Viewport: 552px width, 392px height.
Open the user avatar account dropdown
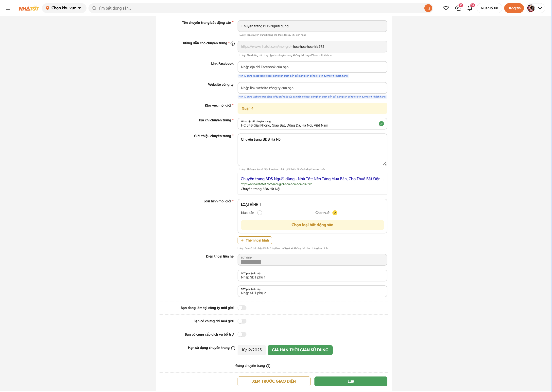click(x=535, y=8)
